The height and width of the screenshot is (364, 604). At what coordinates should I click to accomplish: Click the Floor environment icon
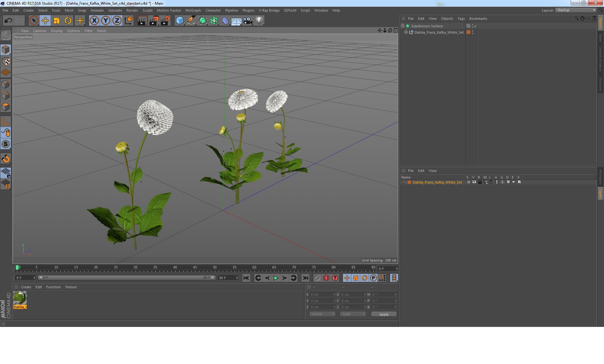236,21
